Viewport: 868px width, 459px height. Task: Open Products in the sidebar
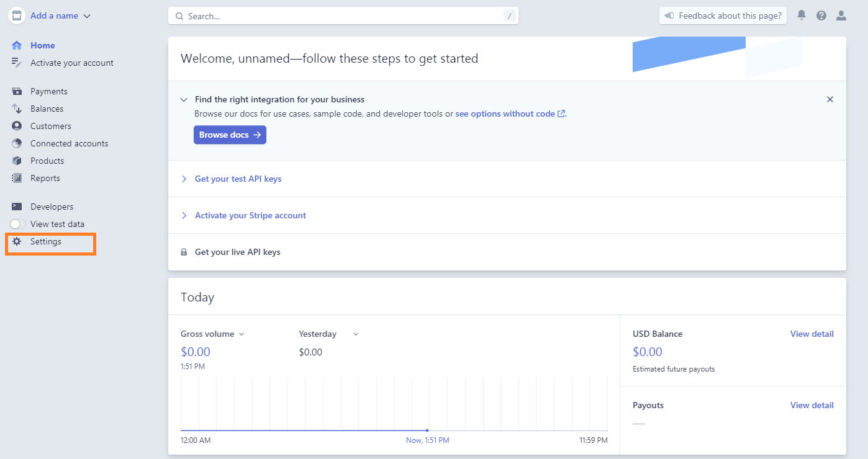(47, 161)
